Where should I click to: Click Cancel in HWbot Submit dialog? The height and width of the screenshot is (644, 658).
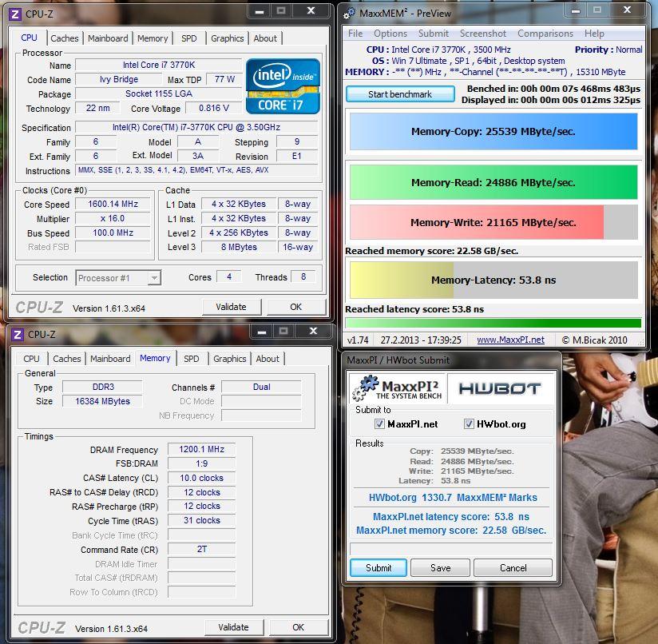[x=513, y=568]
